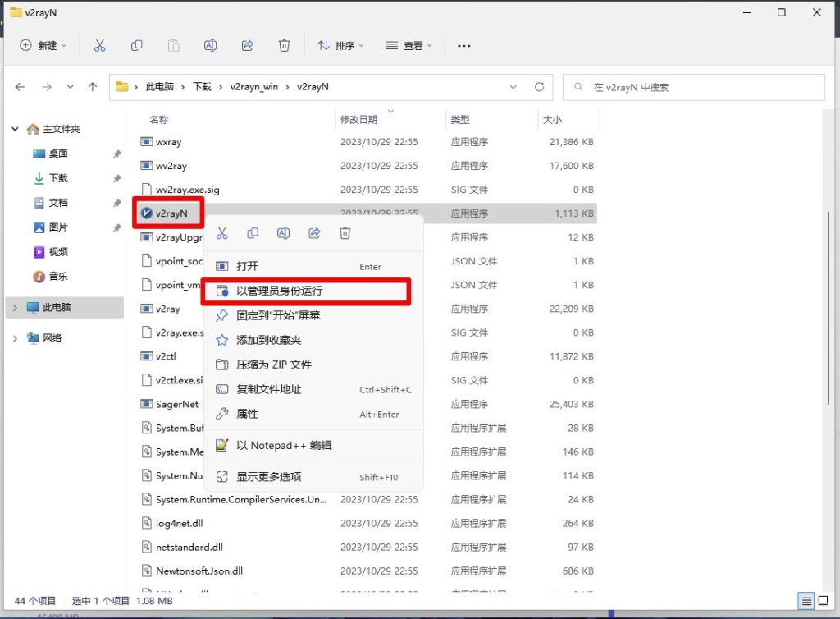Click the Copy icon in the top toolbar
840x619 pixels.
[137, 45]
